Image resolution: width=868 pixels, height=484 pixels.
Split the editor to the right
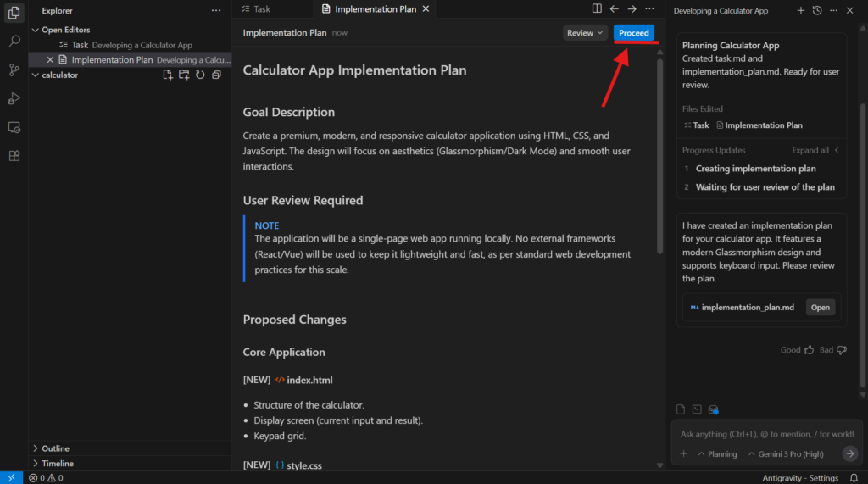[x=597, y=9]
